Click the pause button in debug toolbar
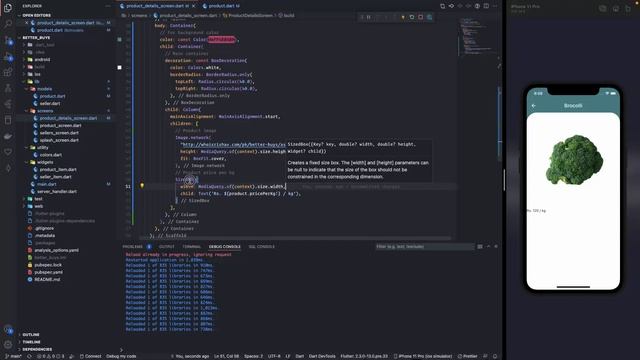Image resolution: width=640 pixels, height=360 pixels. coord(369,17)
